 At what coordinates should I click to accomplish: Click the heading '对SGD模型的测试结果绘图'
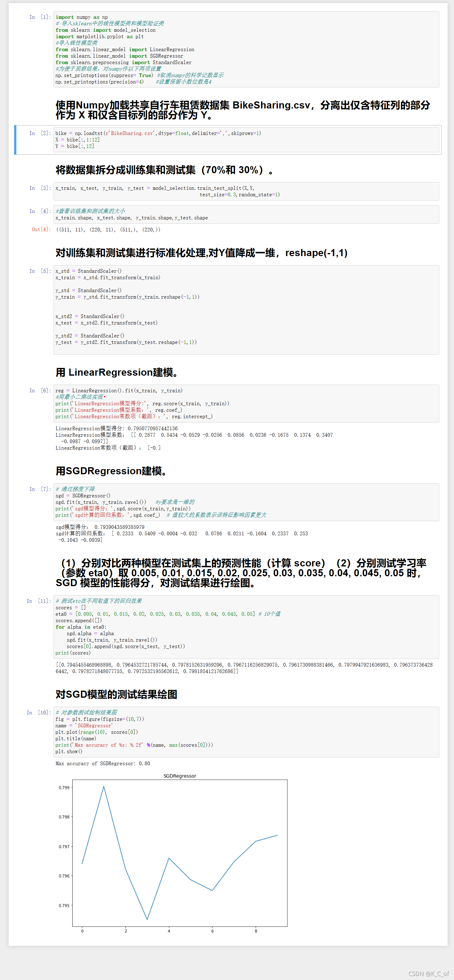click(x=116, y=694)
